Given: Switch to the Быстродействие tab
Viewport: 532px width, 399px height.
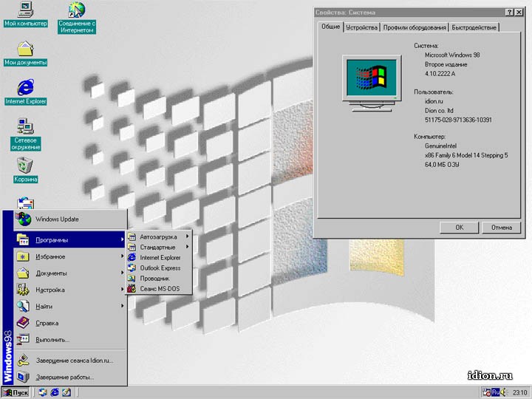Looking at the screenshot, I should pos(474,27).
